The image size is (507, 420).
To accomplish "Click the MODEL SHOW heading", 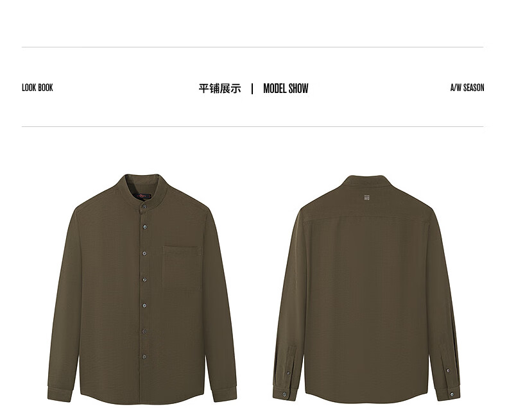I will 286,88.
